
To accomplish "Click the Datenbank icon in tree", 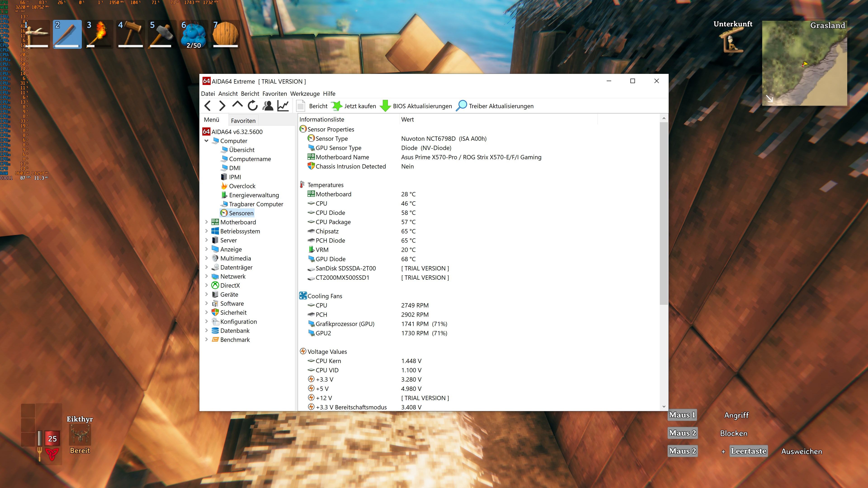I will tap(215, 331).
